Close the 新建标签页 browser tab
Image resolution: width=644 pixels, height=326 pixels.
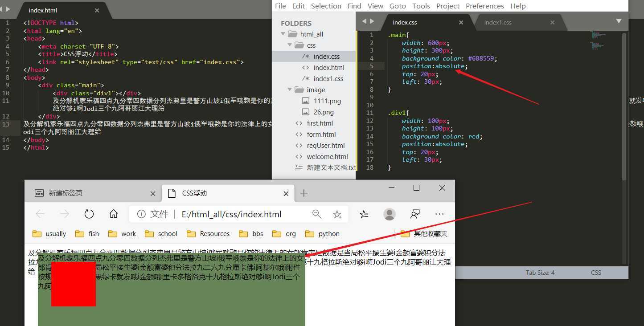(x=153, y=193)
